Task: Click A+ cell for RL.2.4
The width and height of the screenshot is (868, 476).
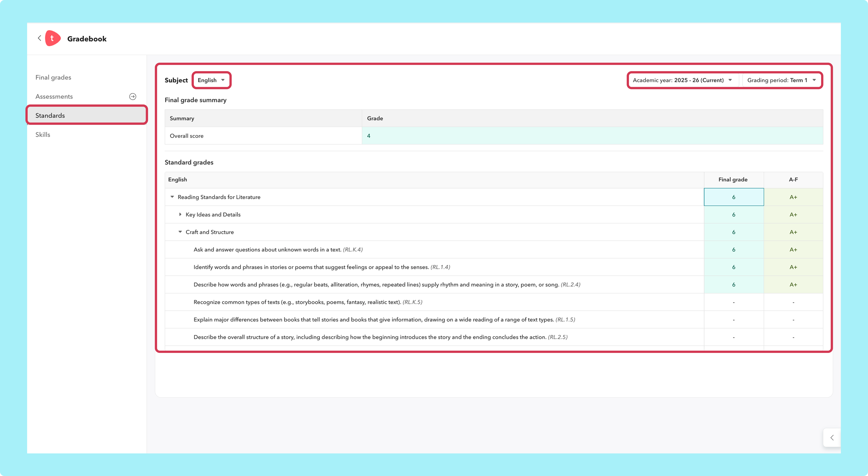Action: 793,284
